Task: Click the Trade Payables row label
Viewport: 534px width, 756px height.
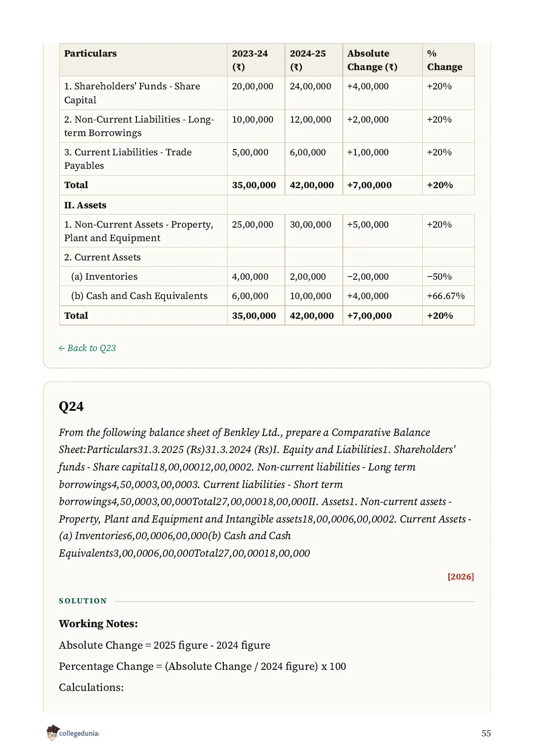Action: click(128, 159)
